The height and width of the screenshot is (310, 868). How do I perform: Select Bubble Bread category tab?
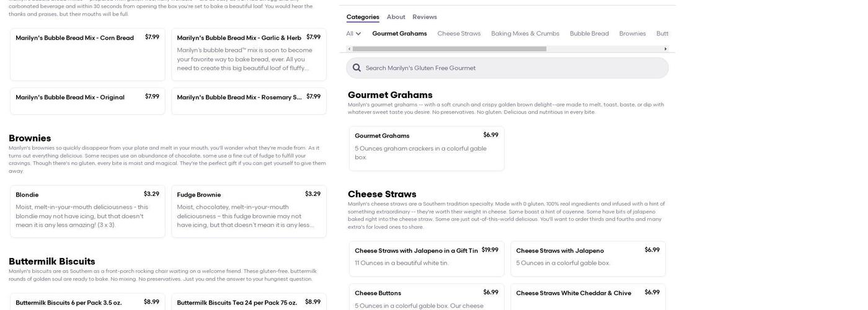click(x=589, y=33)
